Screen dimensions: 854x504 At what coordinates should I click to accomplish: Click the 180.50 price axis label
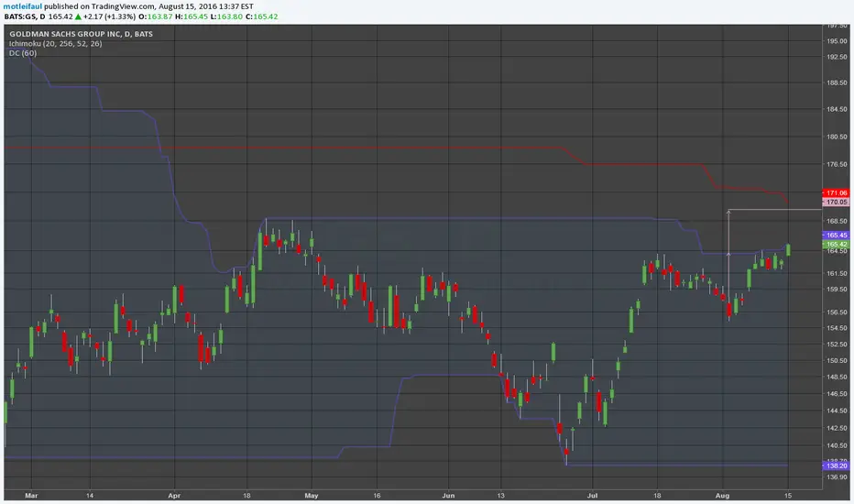pos(837,137)
